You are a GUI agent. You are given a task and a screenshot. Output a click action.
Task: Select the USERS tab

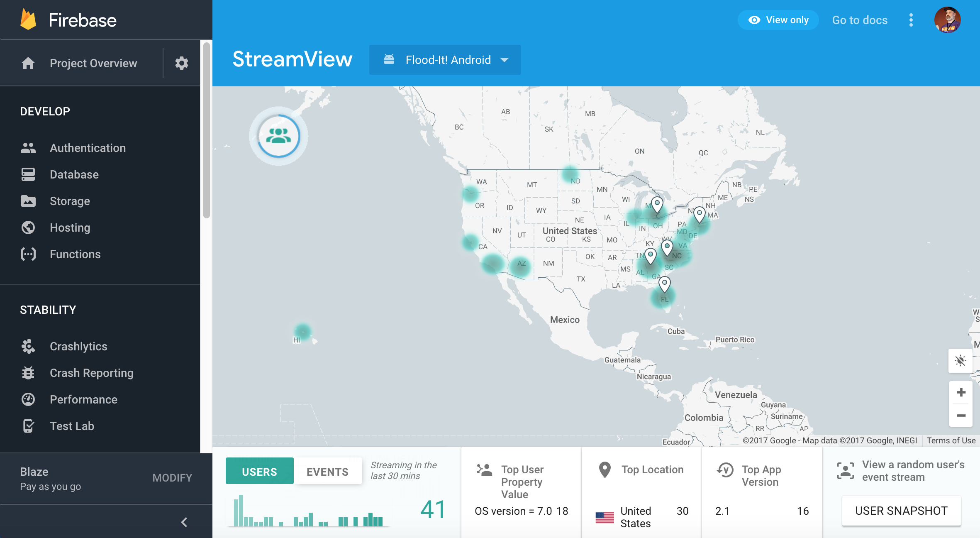coord(259,472)
